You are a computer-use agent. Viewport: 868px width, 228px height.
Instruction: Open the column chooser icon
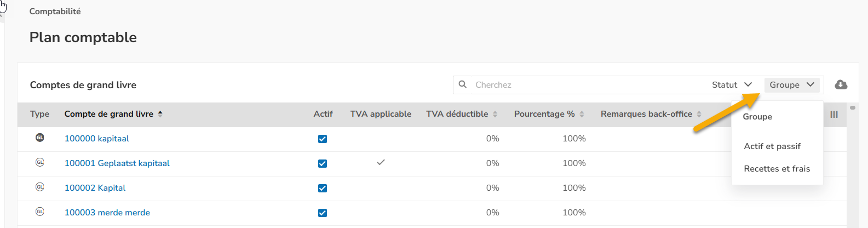tap(834, 114)
